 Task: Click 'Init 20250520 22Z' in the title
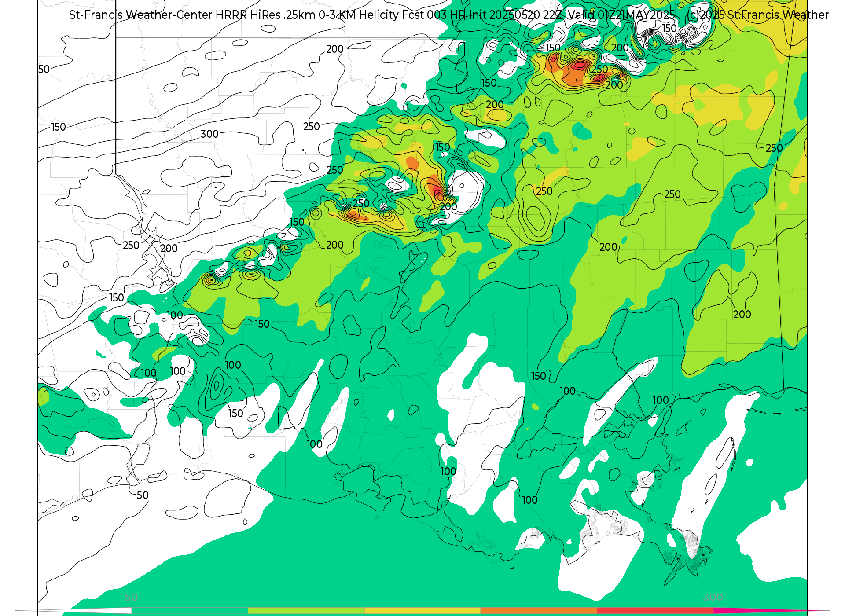tap(516, 15)
